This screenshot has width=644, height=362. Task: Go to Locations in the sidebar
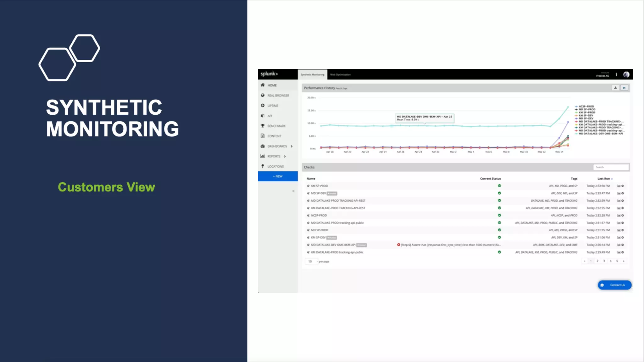(275, 167)
